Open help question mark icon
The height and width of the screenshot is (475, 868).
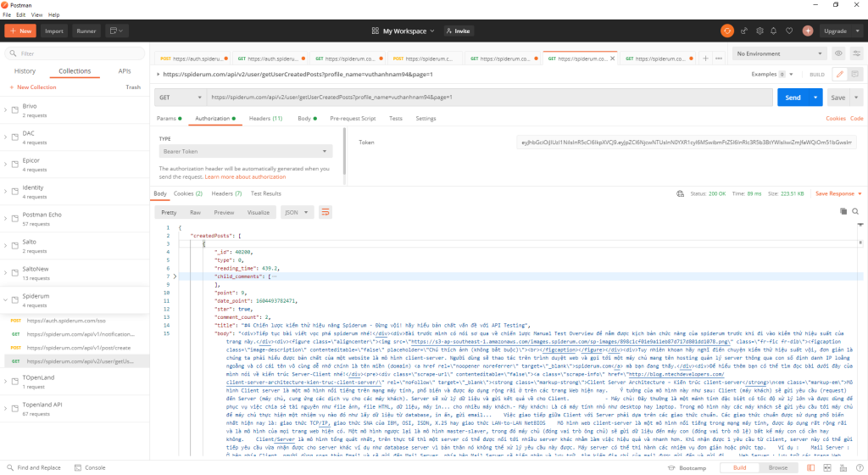pyautogui.click(x=860, y=468)
